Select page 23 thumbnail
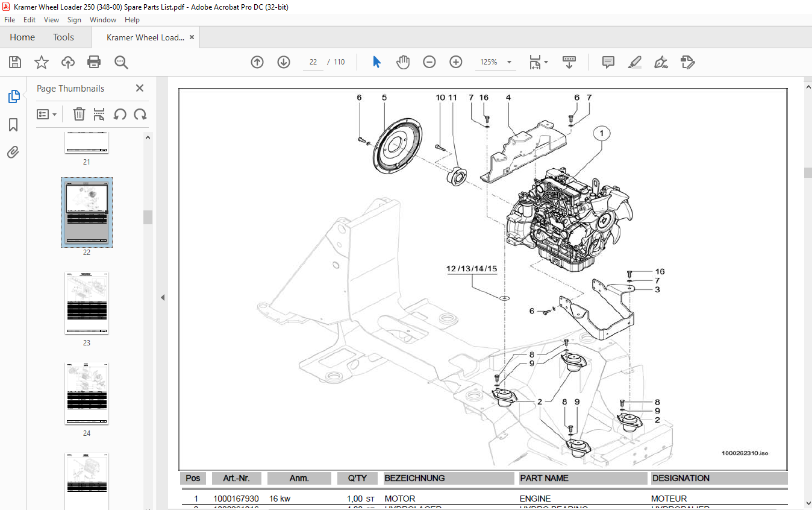This screenshot has width=812, height=510. [x=87, y=303]
